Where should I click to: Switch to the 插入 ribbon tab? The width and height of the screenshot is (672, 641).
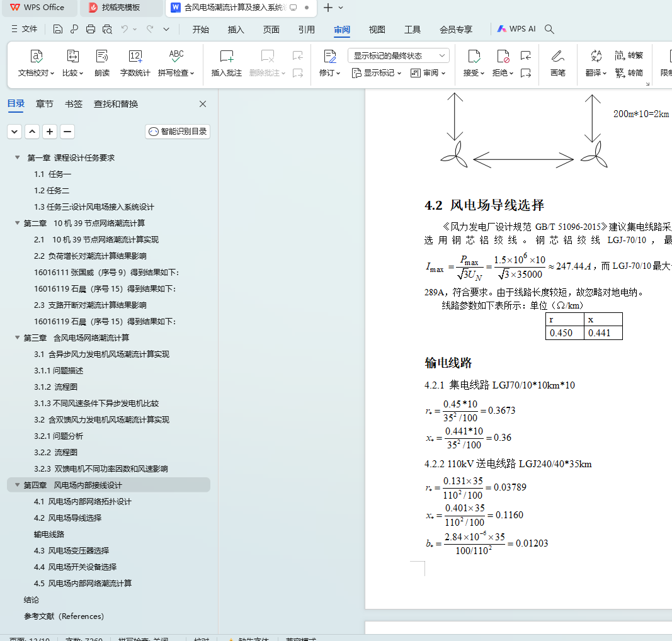click(x=236, y=30)
